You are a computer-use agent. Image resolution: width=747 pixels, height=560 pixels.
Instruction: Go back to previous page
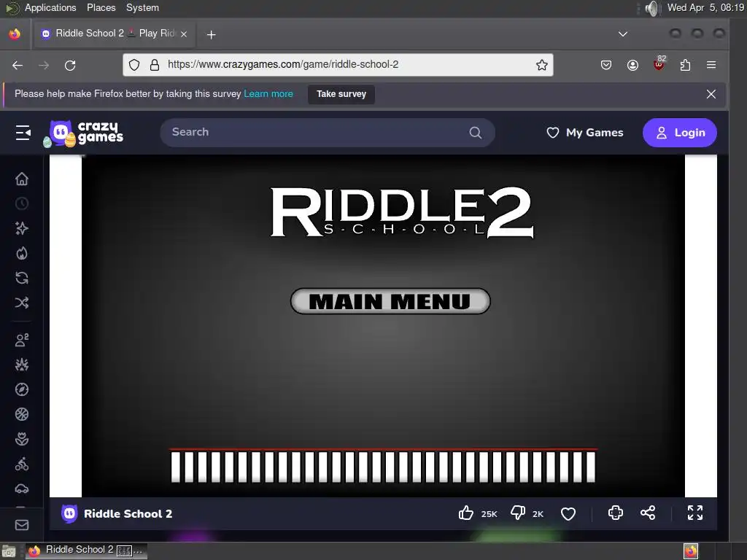[x=18, y=65]
